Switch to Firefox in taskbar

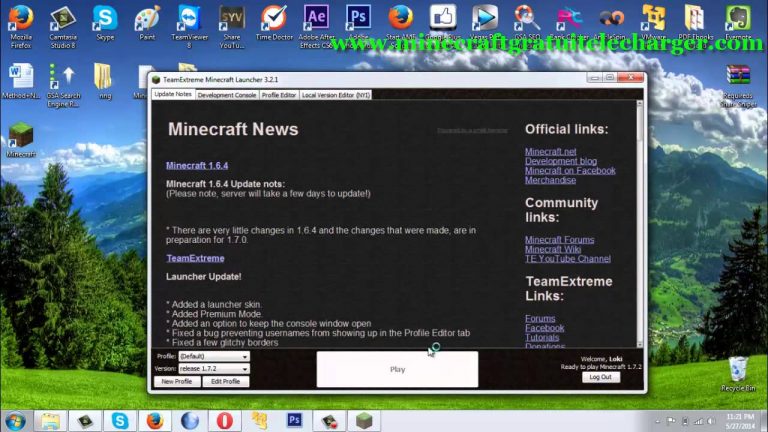(x=155, y=421)
